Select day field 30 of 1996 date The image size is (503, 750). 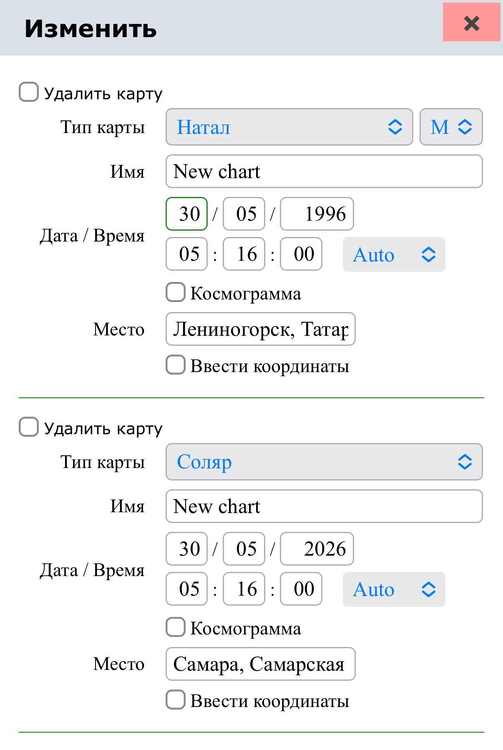[187, 213]
